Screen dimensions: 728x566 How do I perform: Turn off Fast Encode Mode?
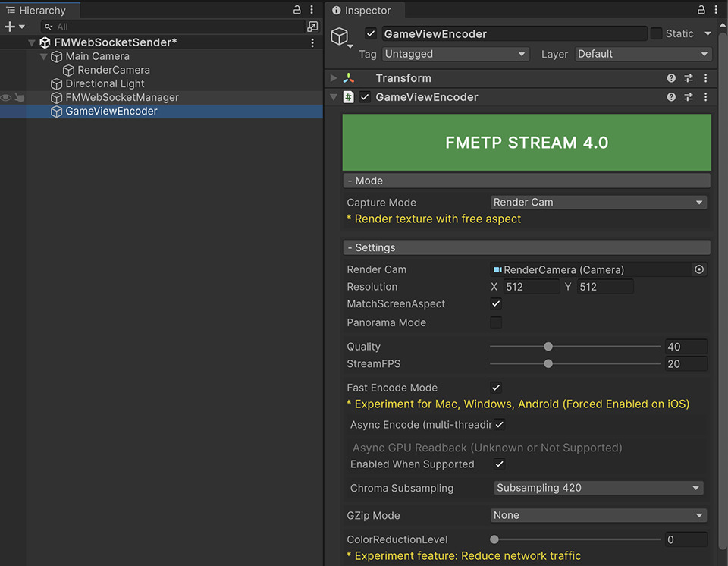coord(496,388)
